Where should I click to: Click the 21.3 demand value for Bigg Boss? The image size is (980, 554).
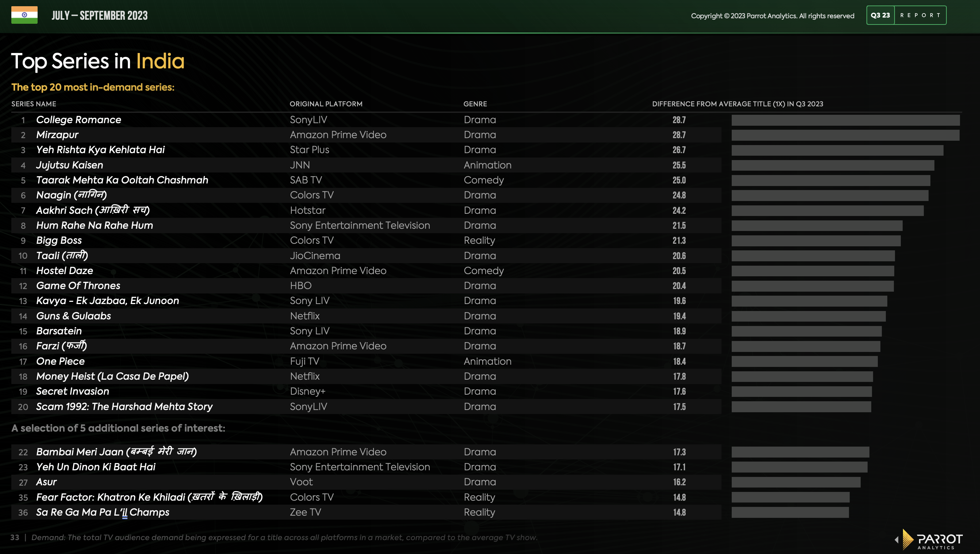(679, 240)
